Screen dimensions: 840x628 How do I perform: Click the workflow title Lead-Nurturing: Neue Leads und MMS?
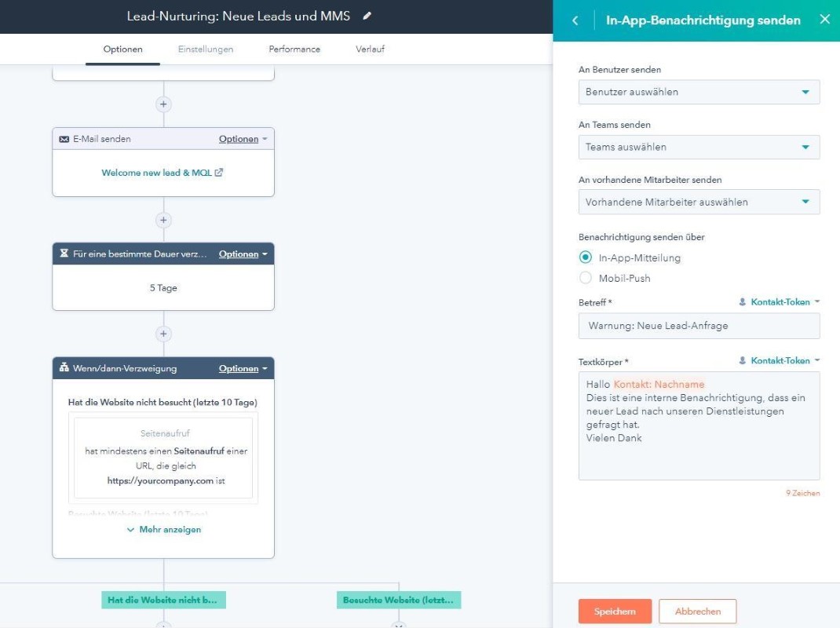point(239,16)
